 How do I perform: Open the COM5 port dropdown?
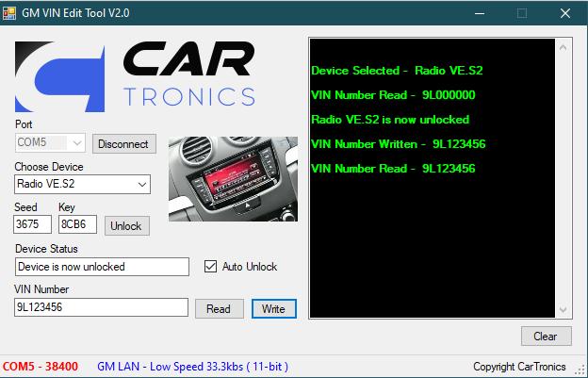pos(50,143)
